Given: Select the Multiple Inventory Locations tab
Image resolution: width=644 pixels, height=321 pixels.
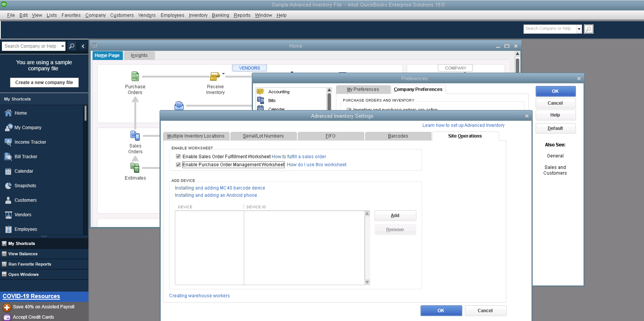Looking at the screenshot, I should (x=196, y=136).
